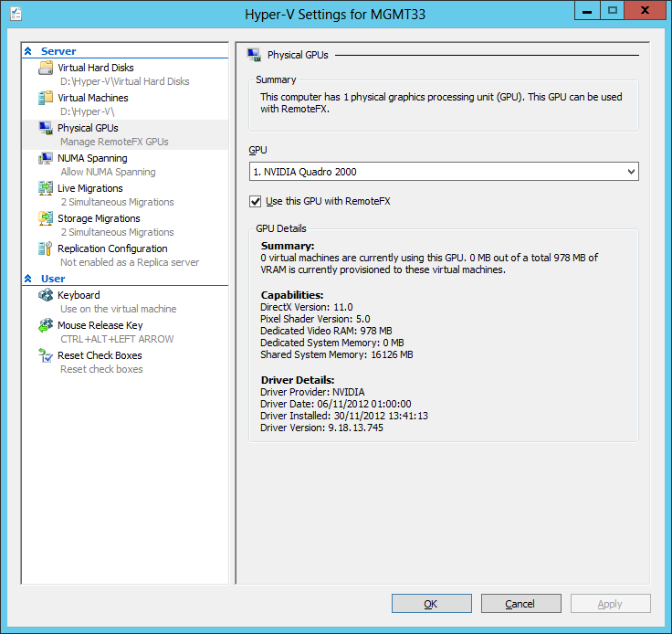The height and width of the screenshot is (634, 672).
Task: Click 'D:\Hyper-V\Virtual Hard Disks' path text
Action: (125, 81)
